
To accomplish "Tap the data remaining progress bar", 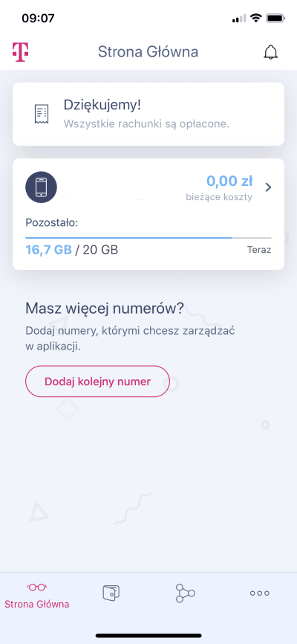I will [x=148, y=238].
